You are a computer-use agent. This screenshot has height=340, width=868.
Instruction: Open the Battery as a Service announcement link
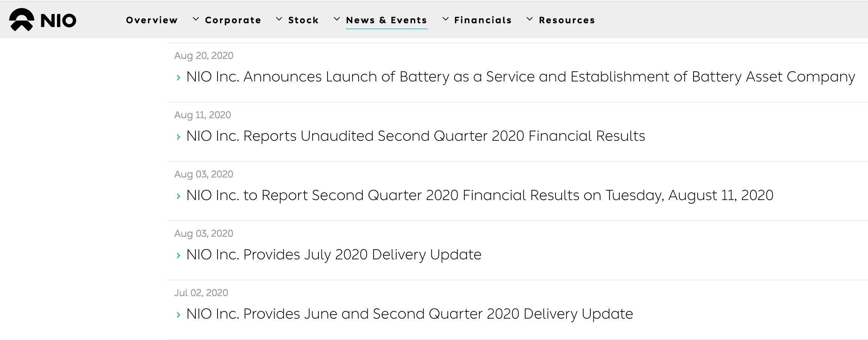point(521,77)
